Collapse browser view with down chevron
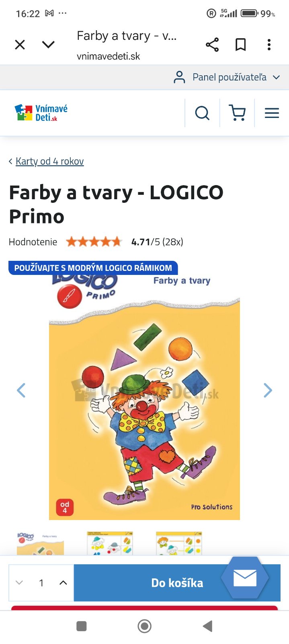Viewport: 289px width, 644px height. [48, 45]
